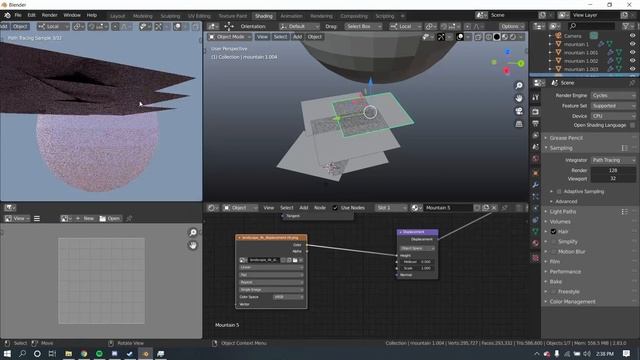Viewport: 640px width, 360px height.
Task: Click the Mountain 5 material name field
Action: coord(448,208)
